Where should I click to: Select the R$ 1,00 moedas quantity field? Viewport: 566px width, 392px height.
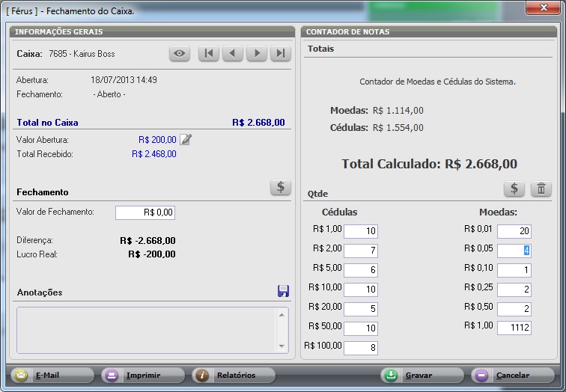point(514,328)
